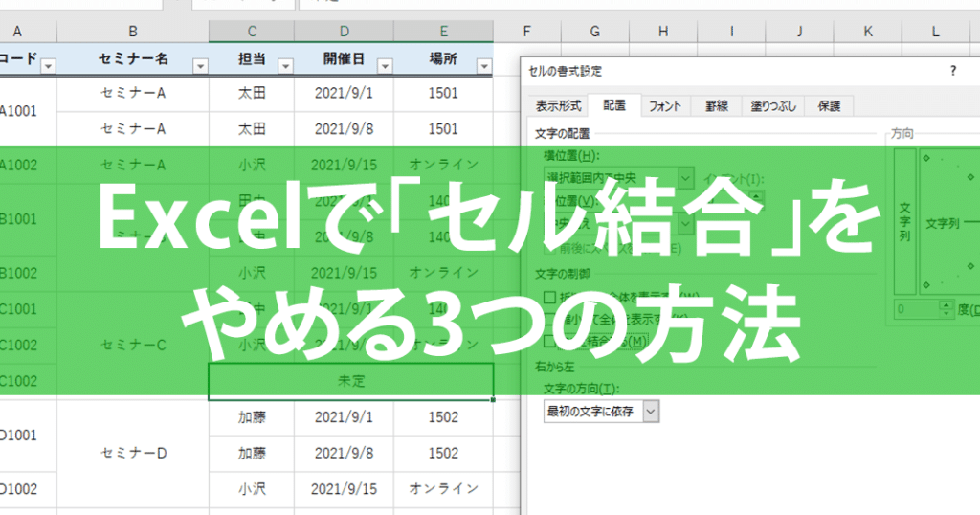Select column C header
The image size is (980, 515).
252,32
